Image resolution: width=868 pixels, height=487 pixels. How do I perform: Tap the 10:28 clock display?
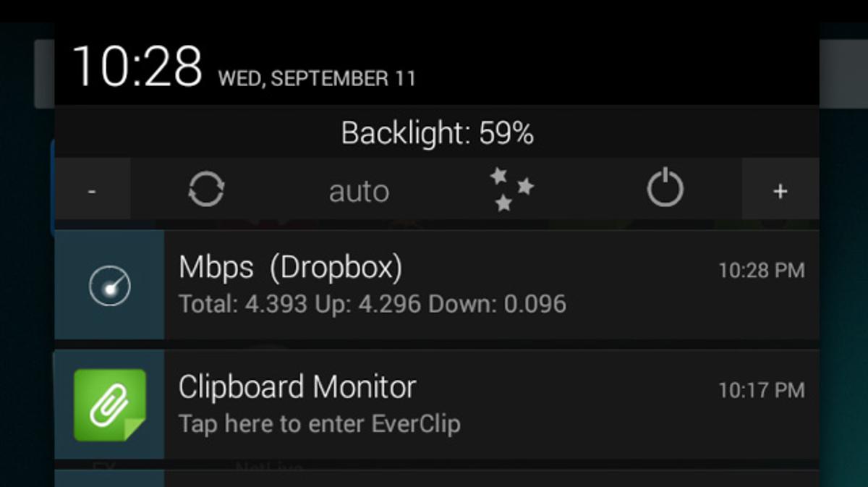tap(137, 67)
